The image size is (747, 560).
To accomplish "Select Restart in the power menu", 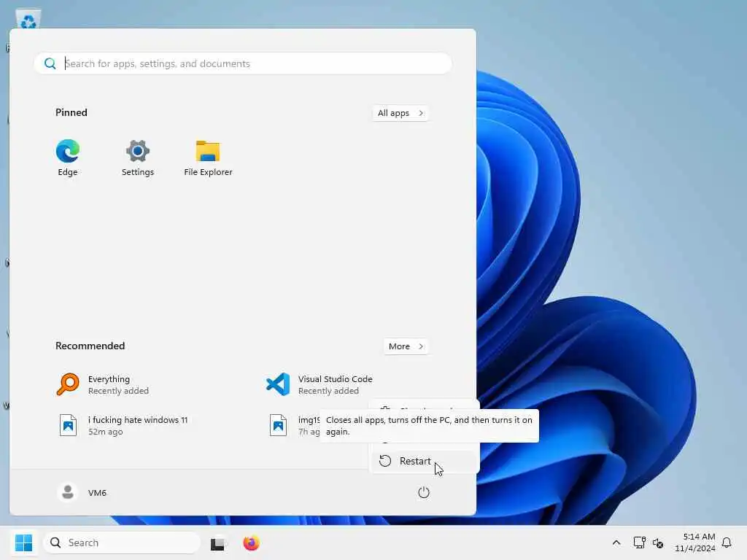I will tap(424, 461).
